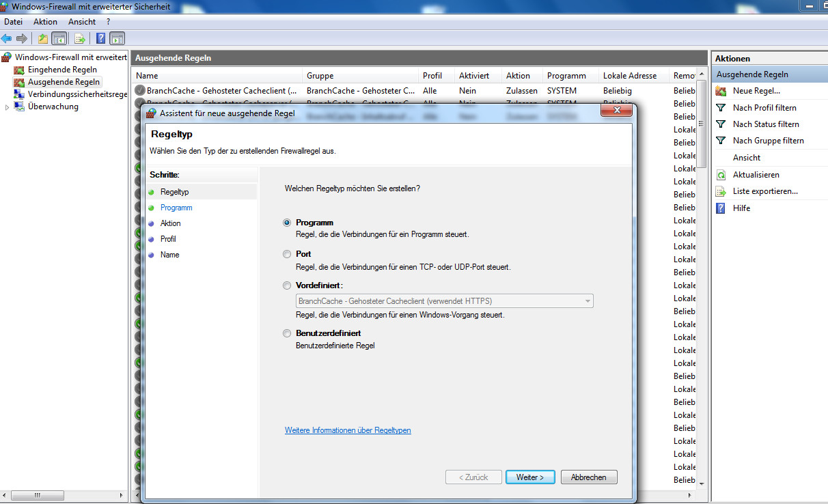Click 'Beliebig' under Lokale Adresse
Viewport: 828px width, 504px height.
click(x=618, y=91)
